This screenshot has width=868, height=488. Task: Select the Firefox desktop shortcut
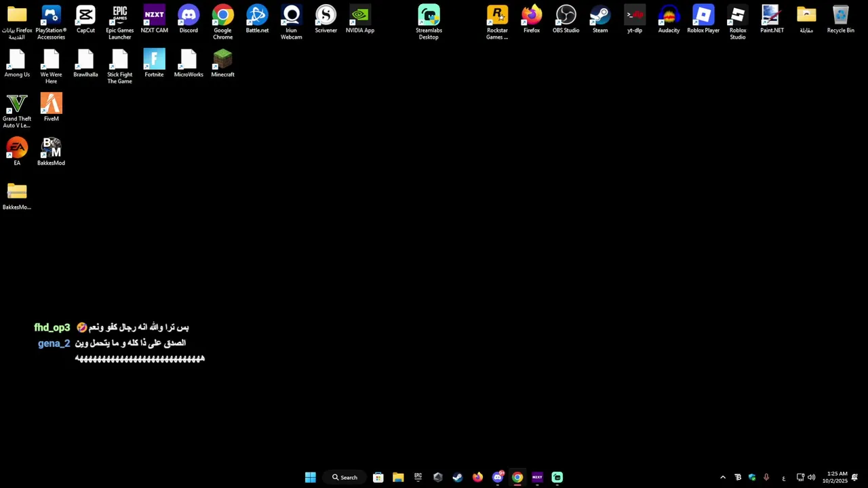tap(532, 20)
